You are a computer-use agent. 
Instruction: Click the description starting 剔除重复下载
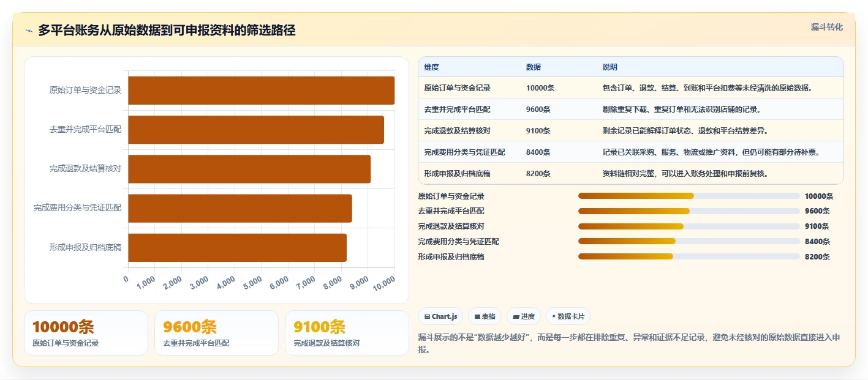[681, 110]
